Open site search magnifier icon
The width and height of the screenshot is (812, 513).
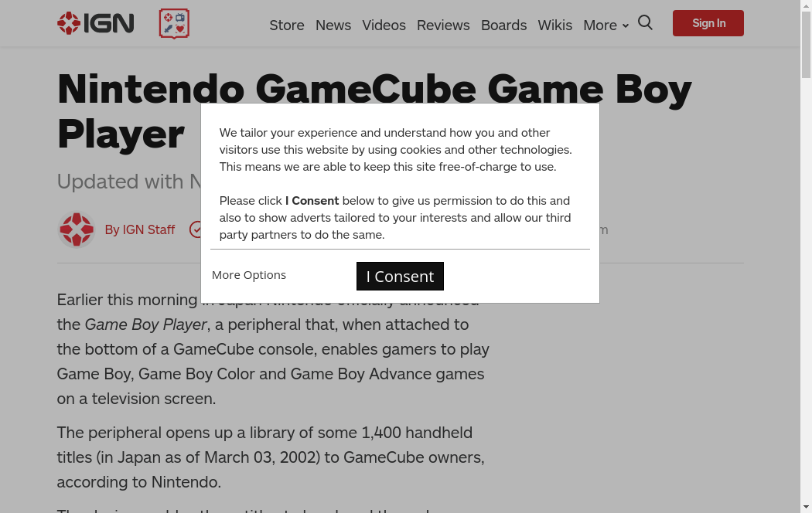(x=645, y=23)
